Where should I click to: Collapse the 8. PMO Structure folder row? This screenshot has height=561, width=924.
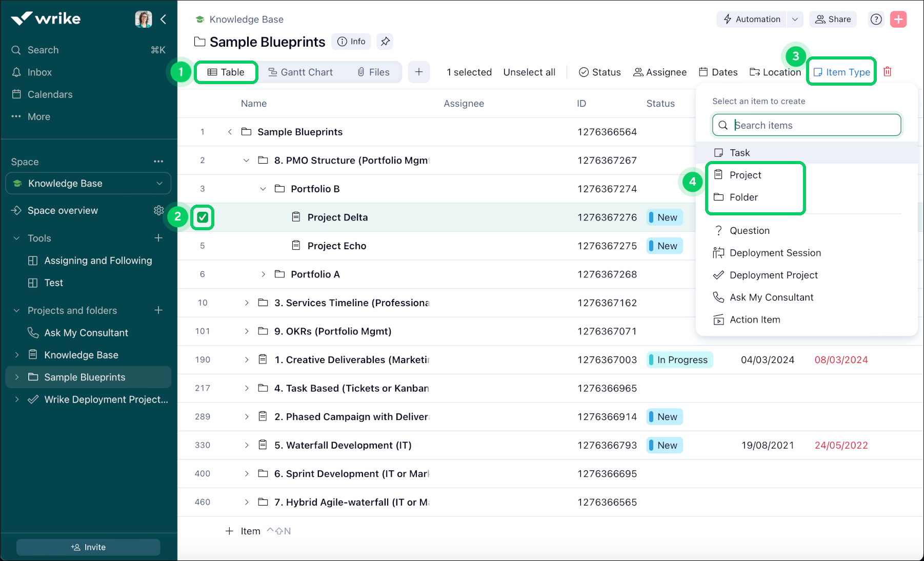247,161
